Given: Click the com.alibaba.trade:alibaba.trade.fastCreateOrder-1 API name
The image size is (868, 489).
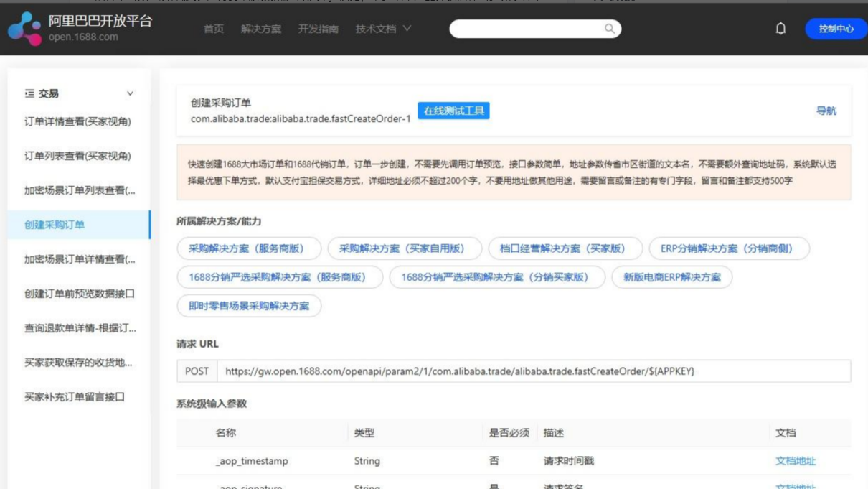Looking at the screenshot, I should tap(301, 118).
